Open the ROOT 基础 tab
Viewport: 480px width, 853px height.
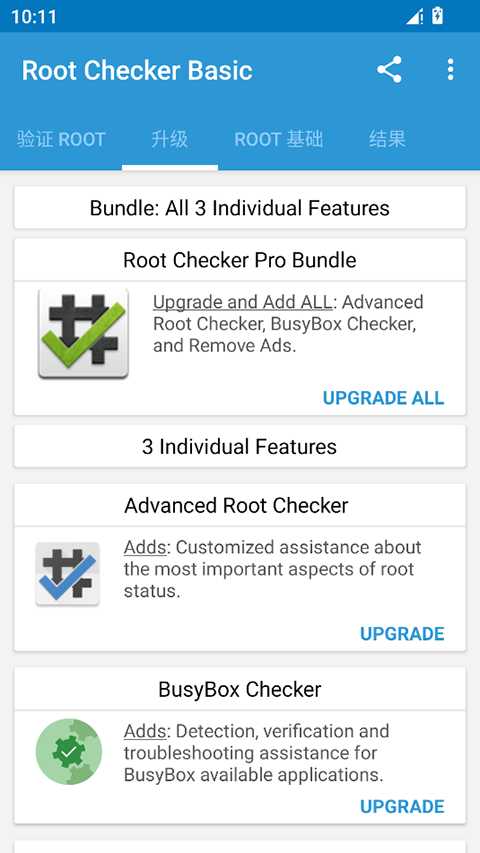(279, 139)
